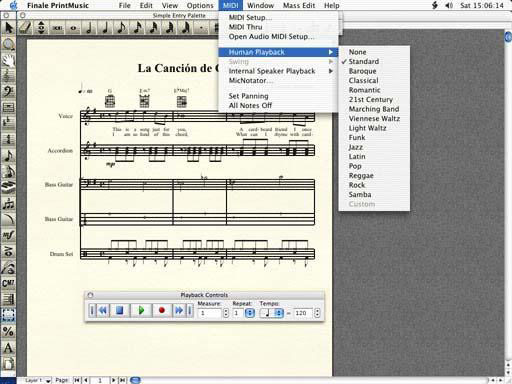512x384 pixels.
Task: Pick the Zoom magnifier tool
Action: click(x=8, y=44)
